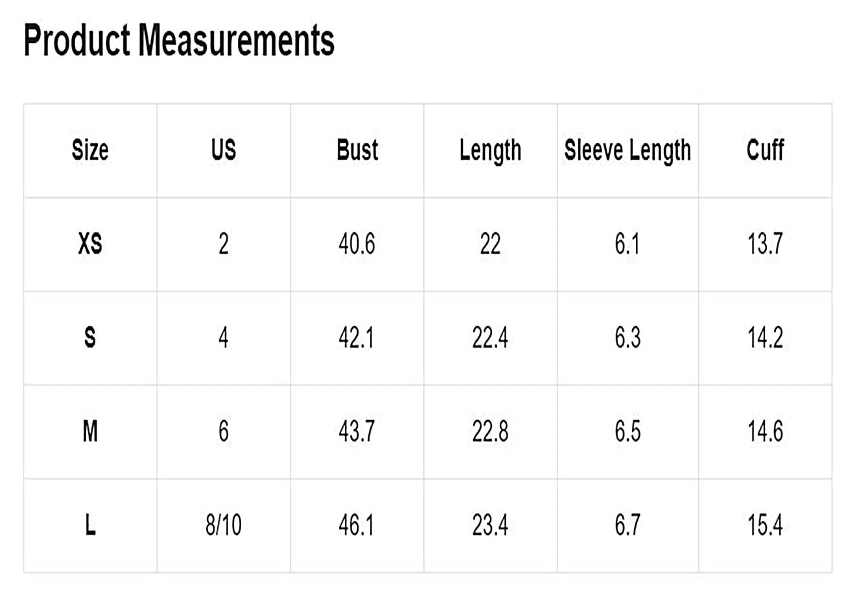Select the S size row label
868x600 pixels.
pyautogui.click(x=90, y=338)
